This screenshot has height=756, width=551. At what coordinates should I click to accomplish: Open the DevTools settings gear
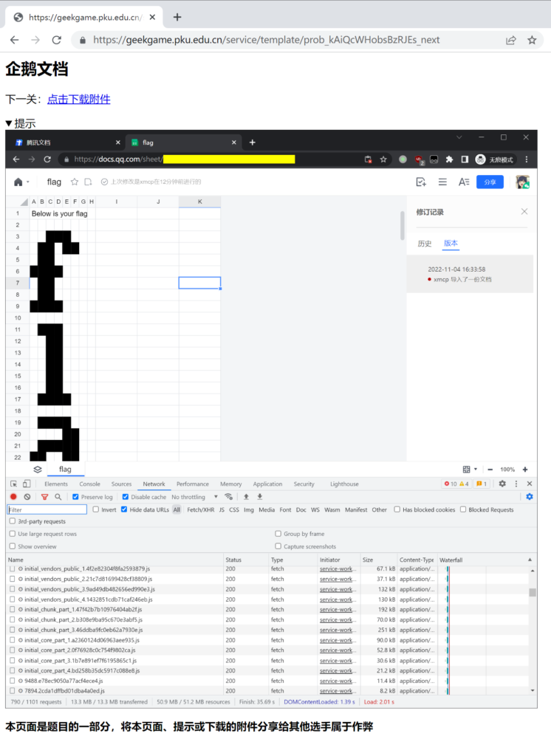coord(502,484)
